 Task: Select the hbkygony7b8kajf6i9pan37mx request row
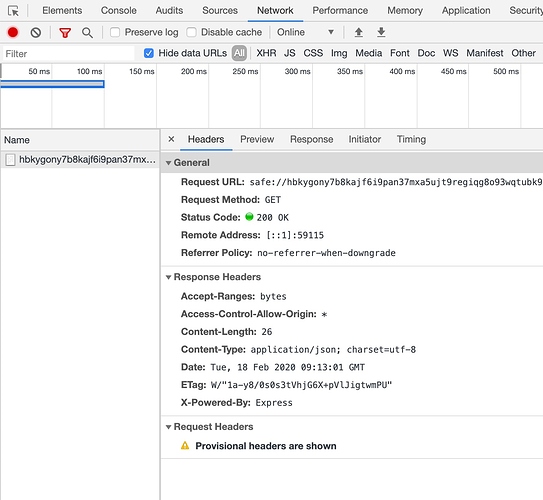point(80,160)
